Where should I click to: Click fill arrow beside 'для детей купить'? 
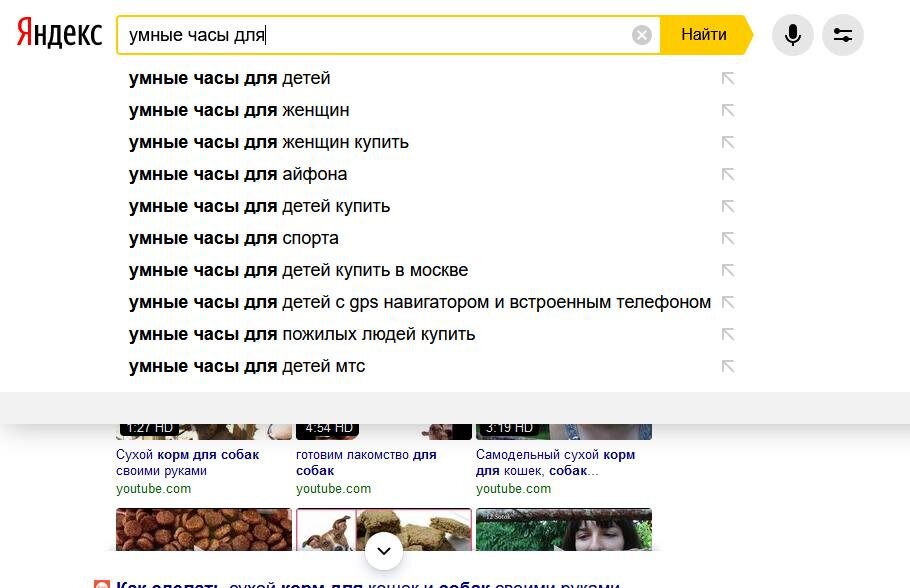click(728, 206)
